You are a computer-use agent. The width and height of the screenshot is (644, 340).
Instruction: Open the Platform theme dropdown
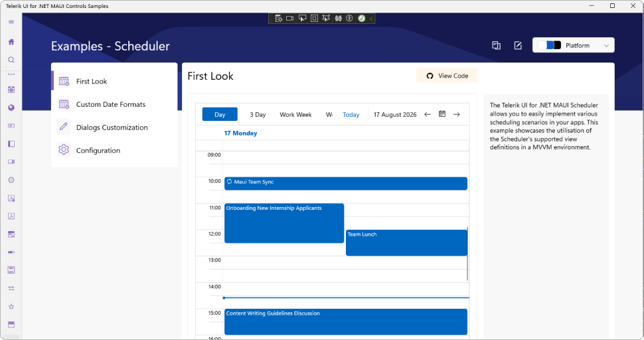574,45
